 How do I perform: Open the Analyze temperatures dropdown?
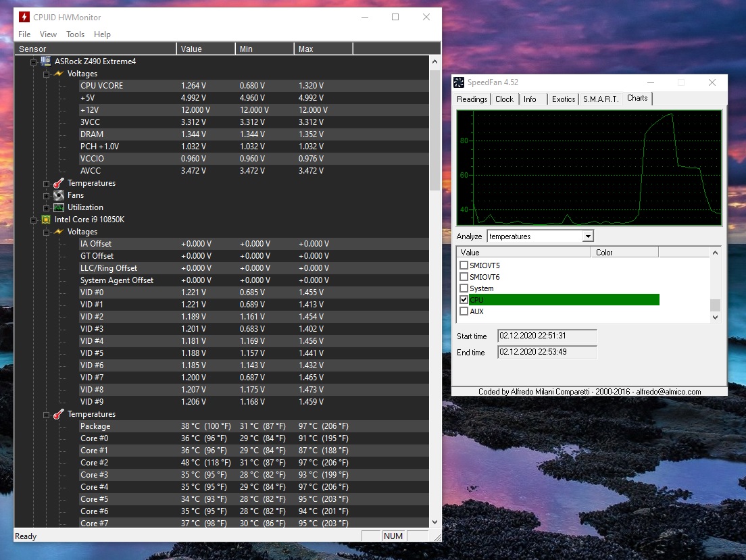point(588,236)
